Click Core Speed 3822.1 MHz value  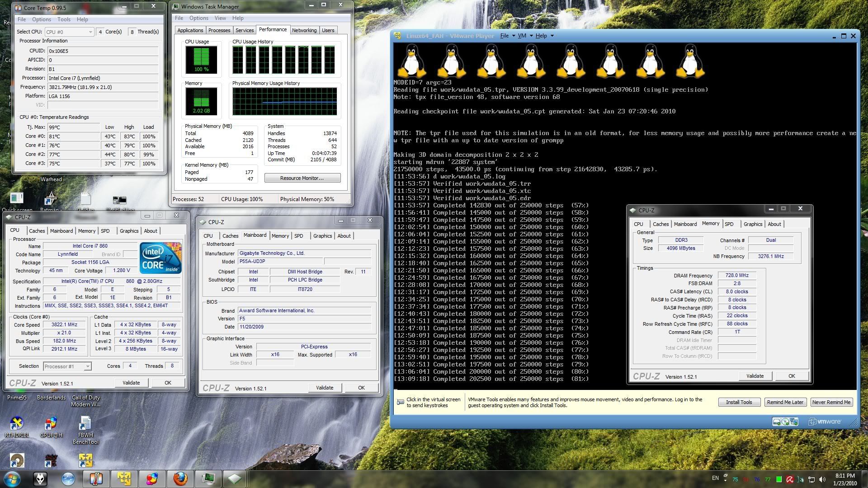click(64, 325)
